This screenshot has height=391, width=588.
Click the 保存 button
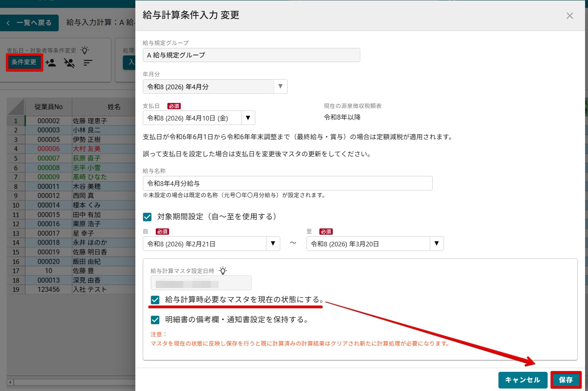pyautogui.click(x=566, y=380)
